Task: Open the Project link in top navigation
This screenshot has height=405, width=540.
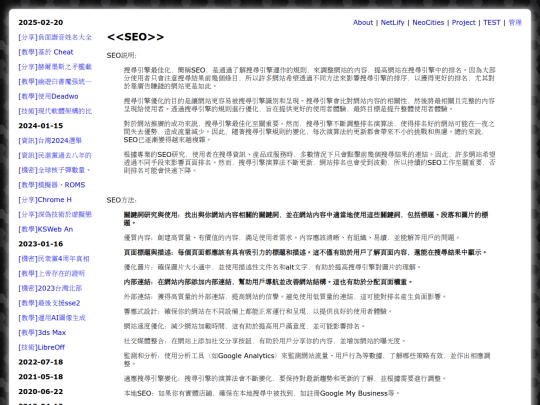Action: (464, 22)
